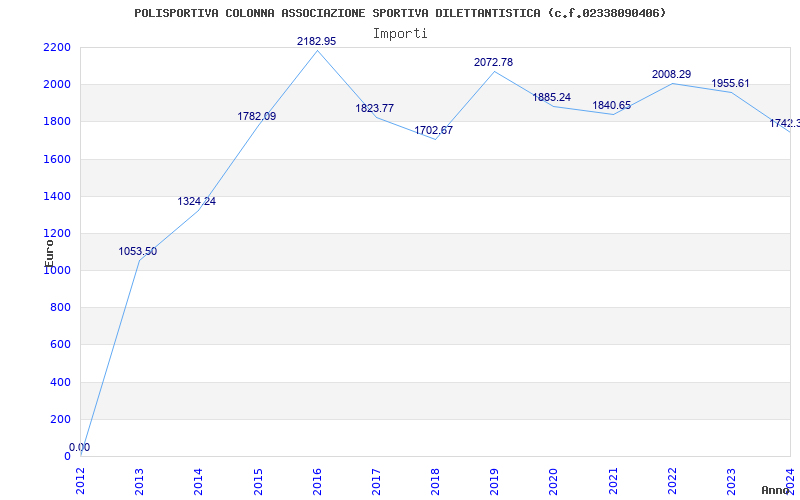This screenshot has width=800, height=500.
Task: Select peak data label 2182.95
Action: tap(316, 41)
